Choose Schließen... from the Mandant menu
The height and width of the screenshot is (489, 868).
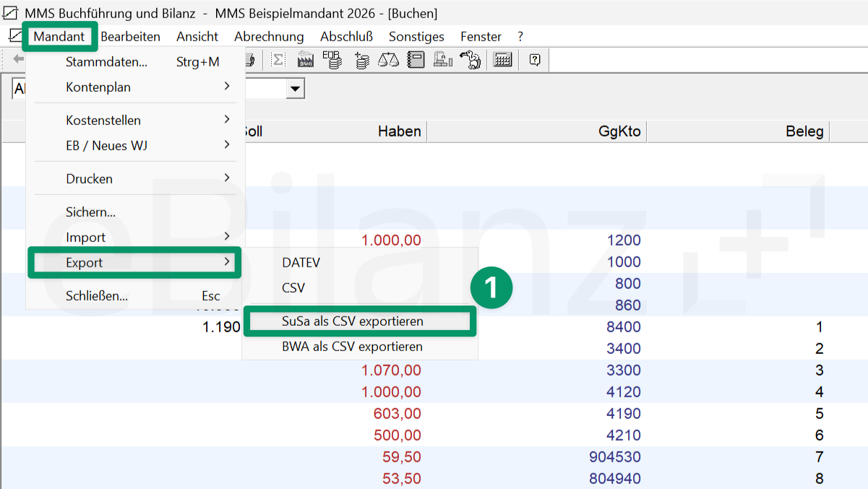point(134,296)
